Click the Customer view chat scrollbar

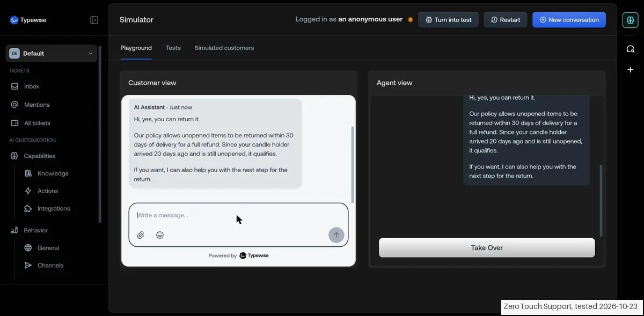[352, 165]
